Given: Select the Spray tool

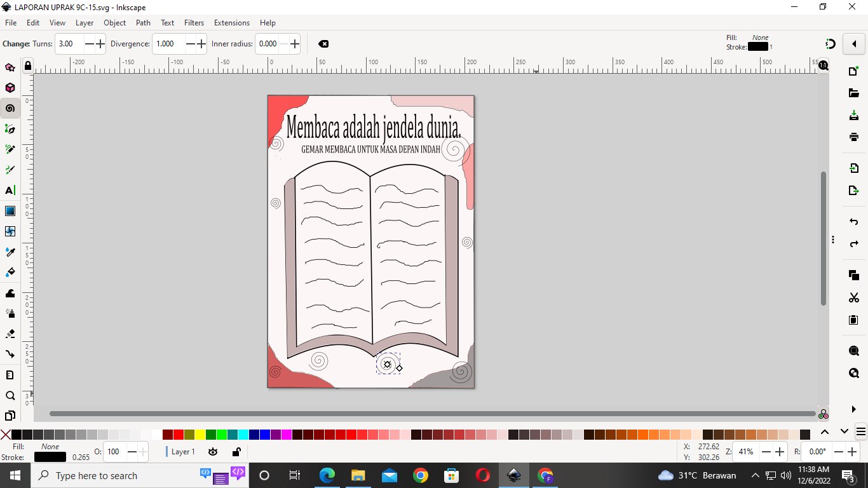Looking at the screenshot, I should tap(10, 313).
